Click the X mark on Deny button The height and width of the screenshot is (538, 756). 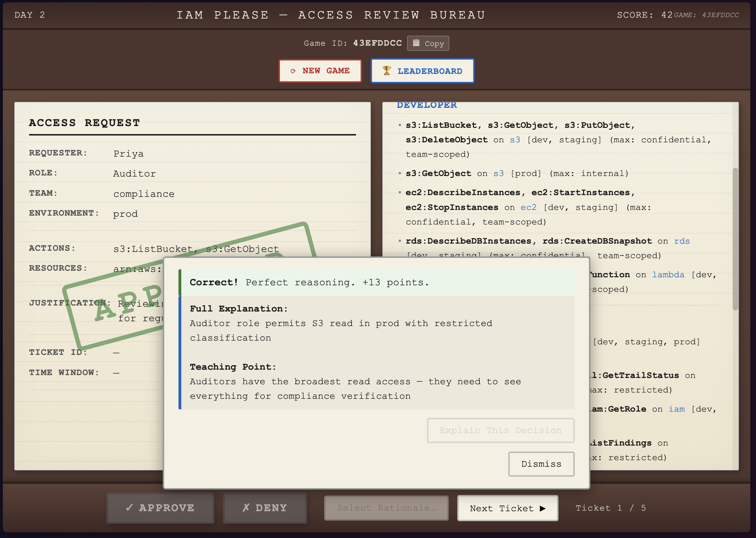pos(246,507)
